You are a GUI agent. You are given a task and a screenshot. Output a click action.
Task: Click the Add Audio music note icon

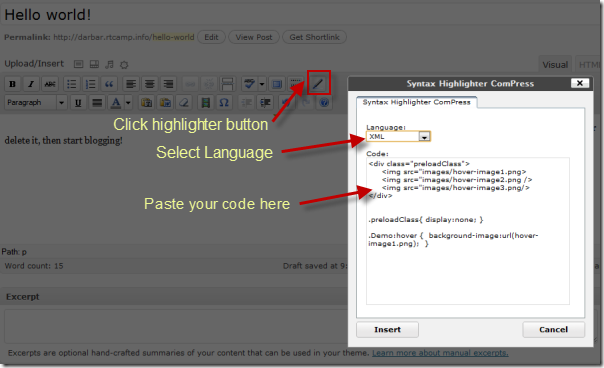109,64
